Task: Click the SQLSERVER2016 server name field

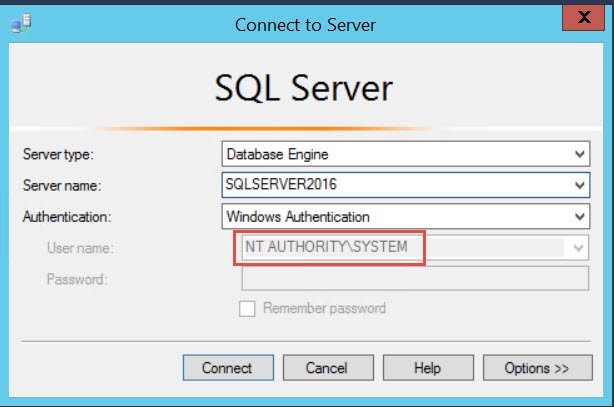Action: tap(405, 185)
